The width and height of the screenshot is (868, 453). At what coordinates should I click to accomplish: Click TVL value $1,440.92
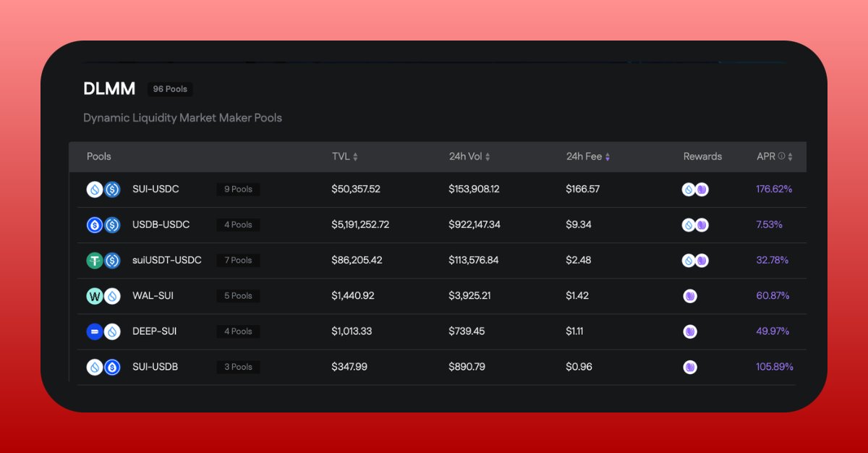point(353,295)
